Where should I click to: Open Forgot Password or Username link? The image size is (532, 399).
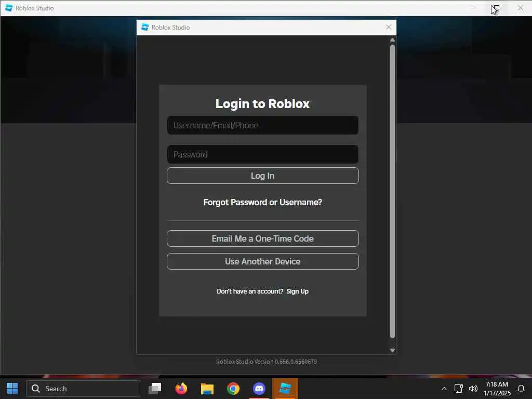pos(262,202)
